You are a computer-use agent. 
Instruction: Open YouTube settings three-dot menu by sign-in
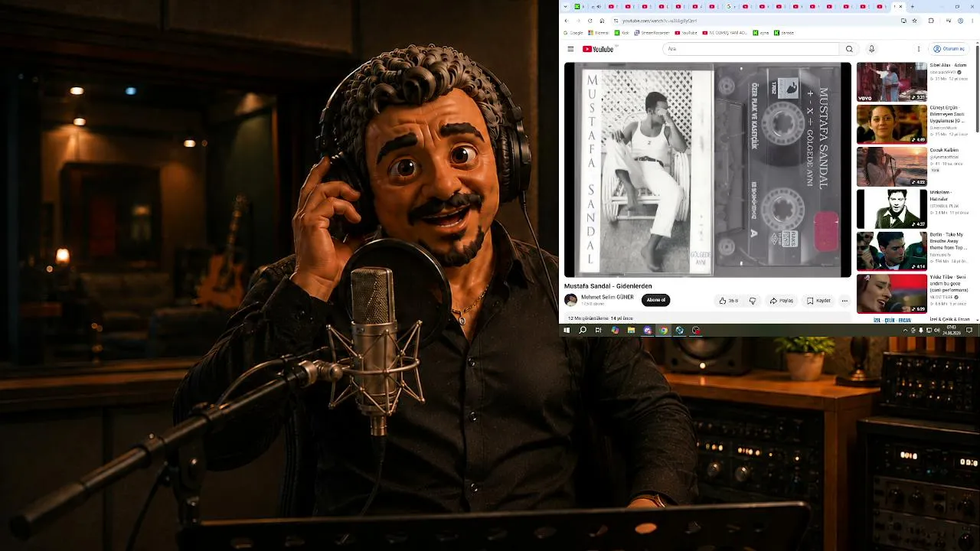919,49
